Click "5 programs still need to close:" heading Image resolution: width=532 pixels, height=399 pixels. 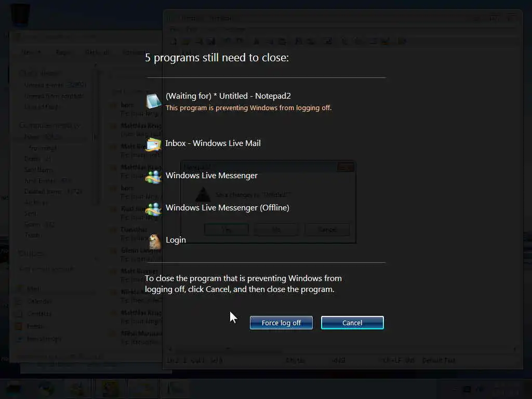click(x=217, y=58)
